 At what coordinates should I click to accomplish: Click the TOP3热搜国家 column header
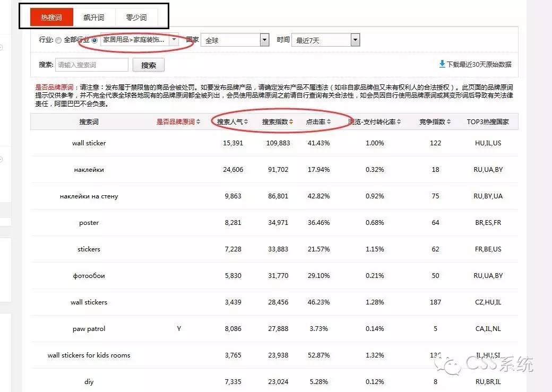(488, 122)
